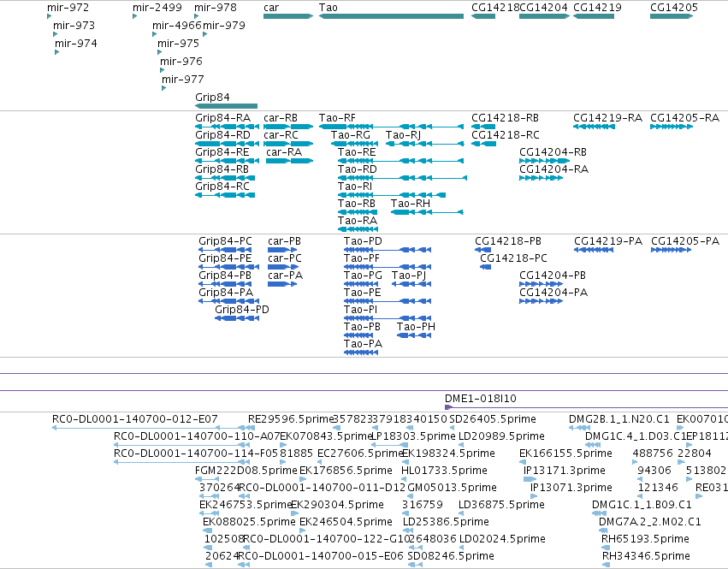Viewport: 728px width, 569px height.
Task: Click the long teal Tao gene arrow
Action: 391,16
